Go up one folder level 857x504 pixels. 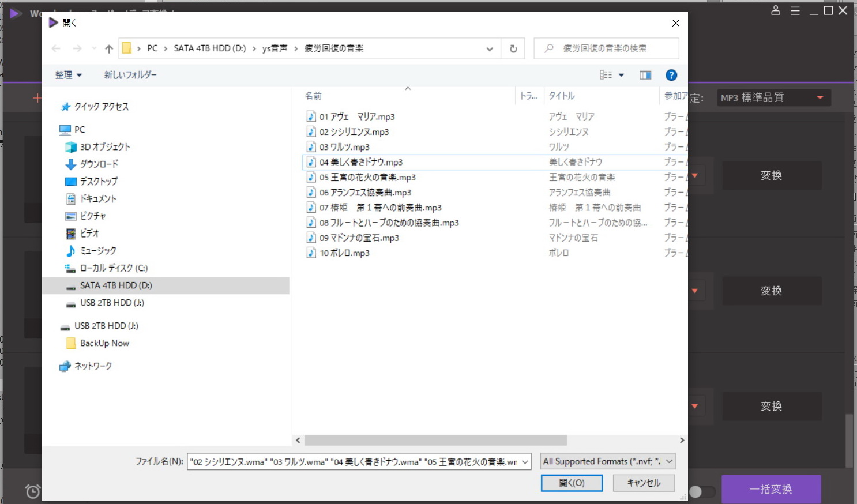coord(109,49)
